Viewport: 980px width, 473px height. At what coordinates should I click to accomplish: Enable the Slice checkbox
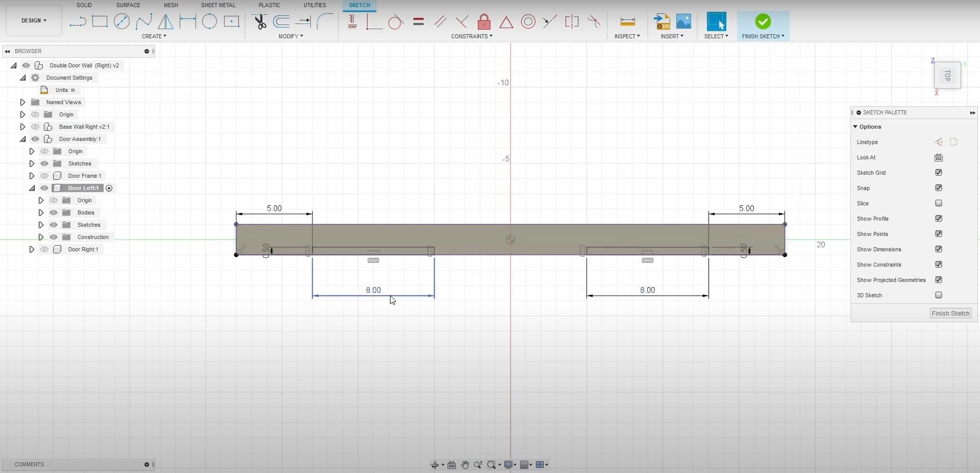point(938,203)
